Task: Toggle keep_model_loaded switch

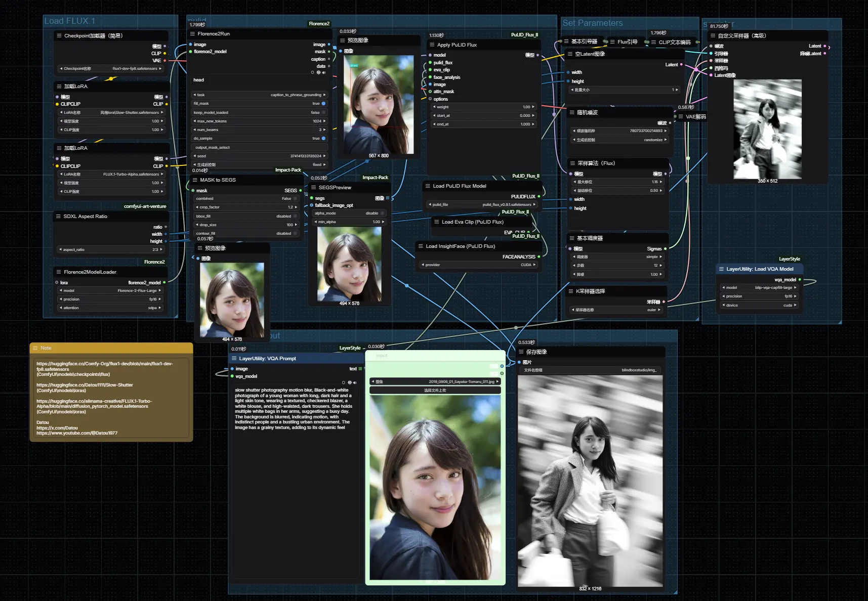Action: 323,113
